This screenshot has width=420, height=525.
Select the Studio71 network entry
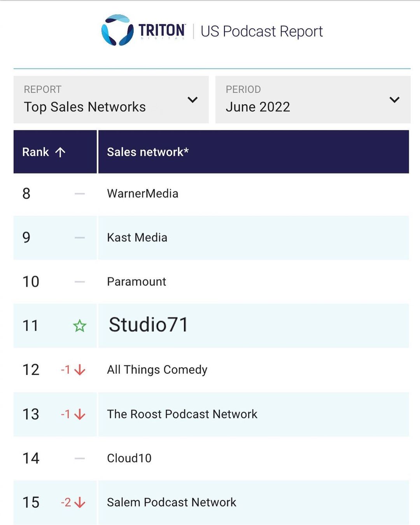coord(149,325)
